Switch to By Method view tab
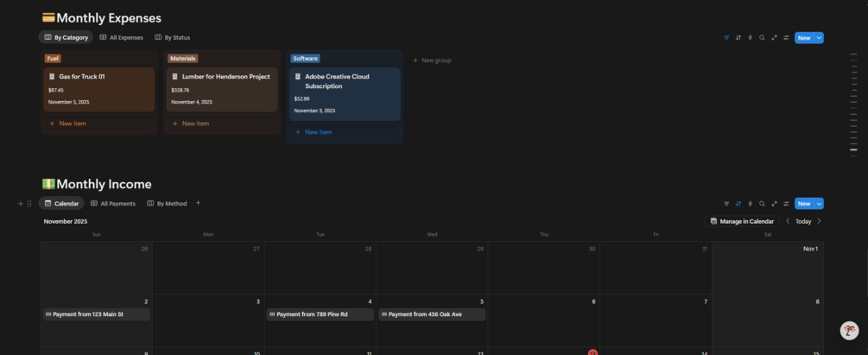The height and width of the screenshot is (355, 868). (x=167, y=204)
